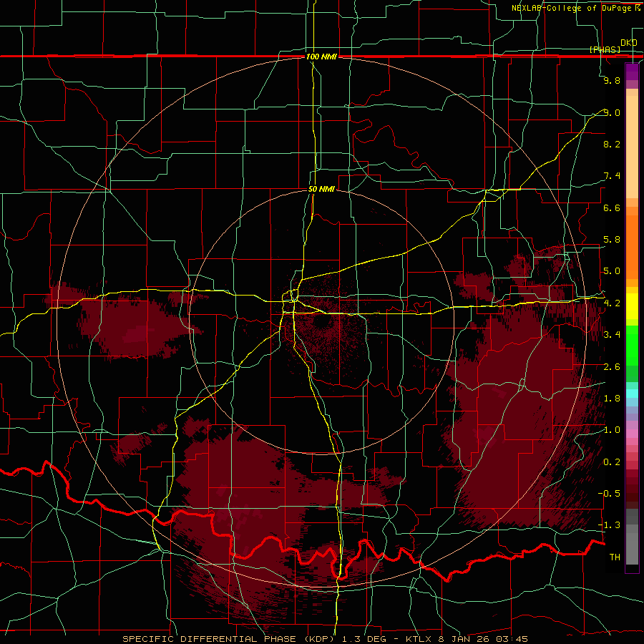Click the 3.4 scale value
The width and height of the screenshot is (644, 644).
click(612, 335)
